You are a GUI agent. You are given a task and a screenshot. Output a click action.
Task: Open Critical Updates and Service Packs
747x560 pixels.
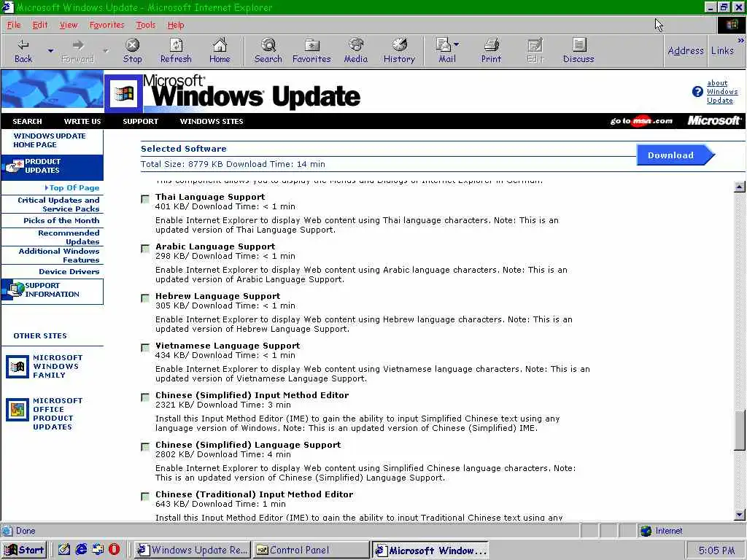pos(58,204)
